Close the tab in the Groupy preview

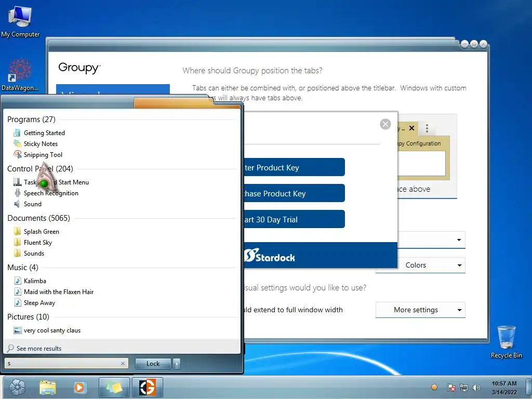click(x=411, y=128)
